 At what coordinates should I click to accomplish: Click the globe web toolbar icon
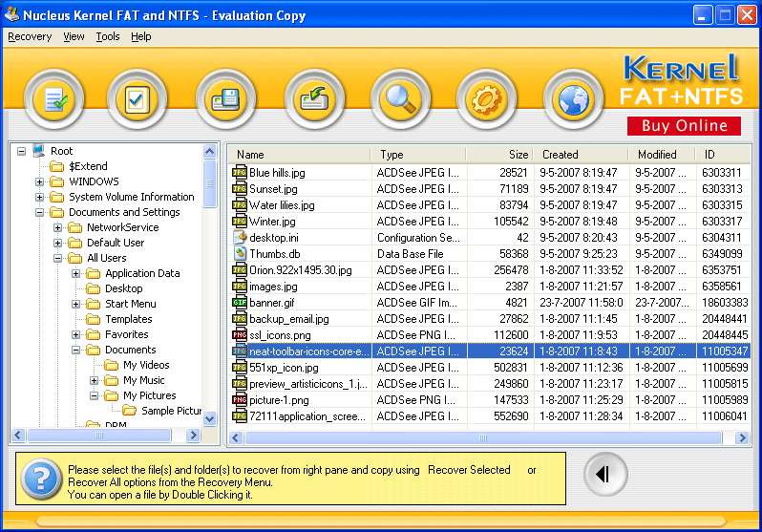(574, 99)
